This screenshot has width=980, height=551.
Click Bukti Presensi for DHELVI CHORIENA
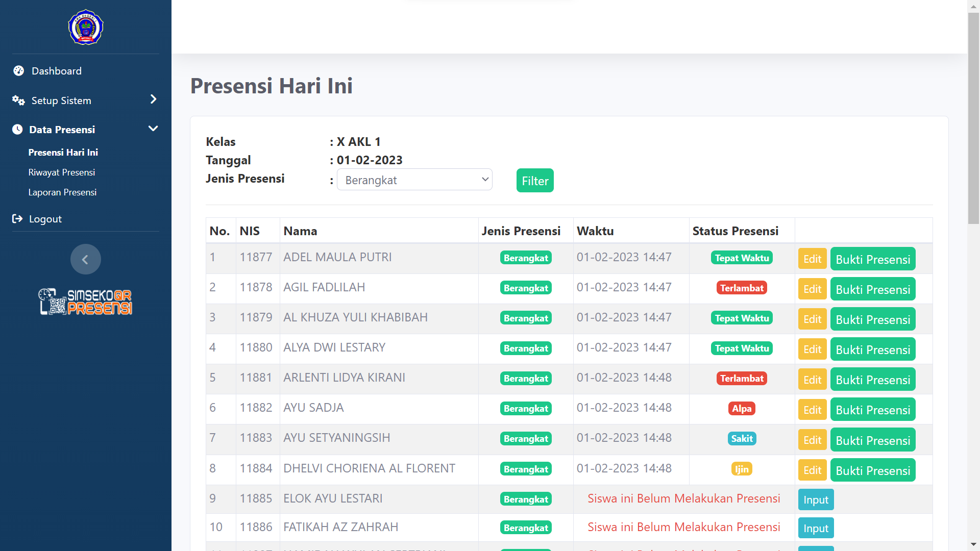pos(873,470)
